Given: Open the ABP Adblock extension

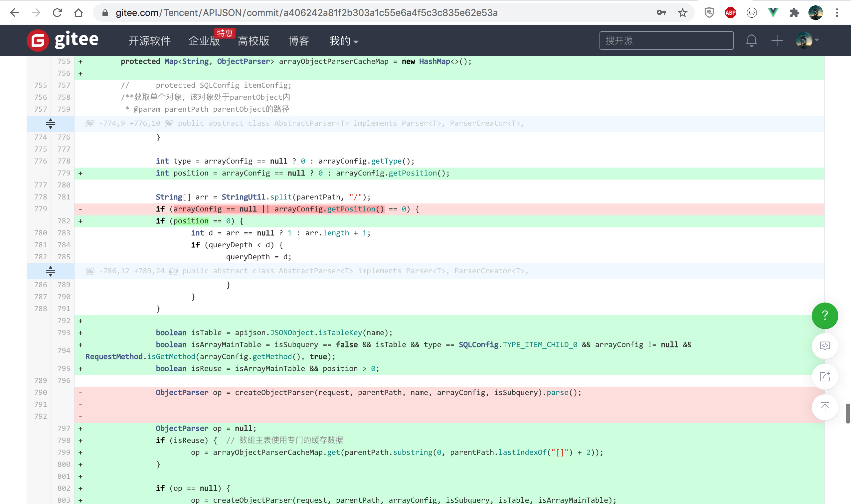Looking at the screenshot, I should click(x=730, y=13).
